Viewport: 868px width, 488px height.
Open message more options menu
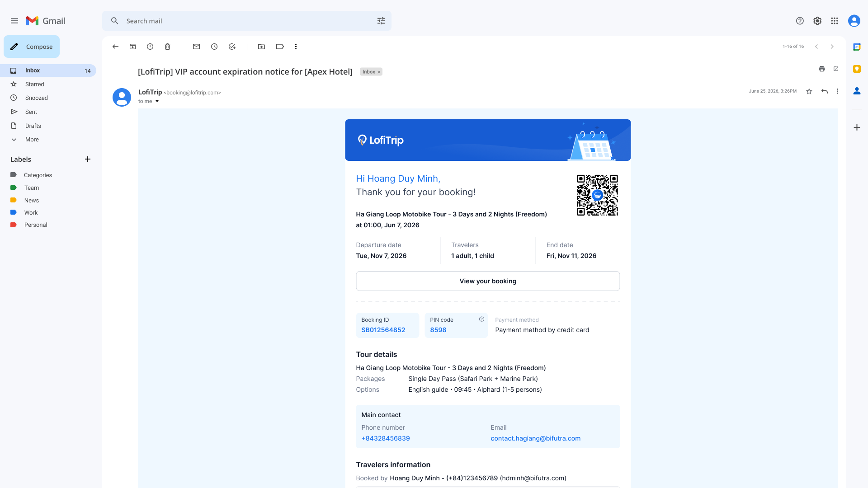[x=837, y=91]
